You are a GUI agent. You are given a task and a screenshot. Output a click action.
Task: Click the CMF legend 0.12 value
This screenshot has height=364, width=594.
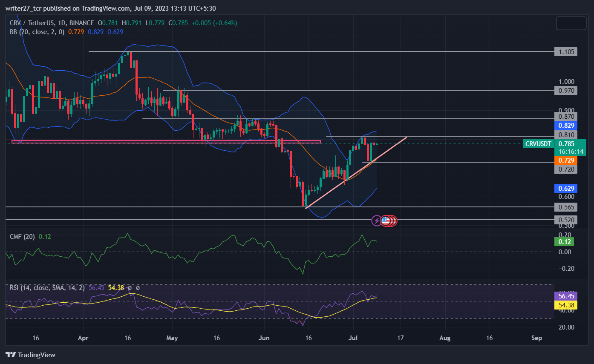click(45, 236)
